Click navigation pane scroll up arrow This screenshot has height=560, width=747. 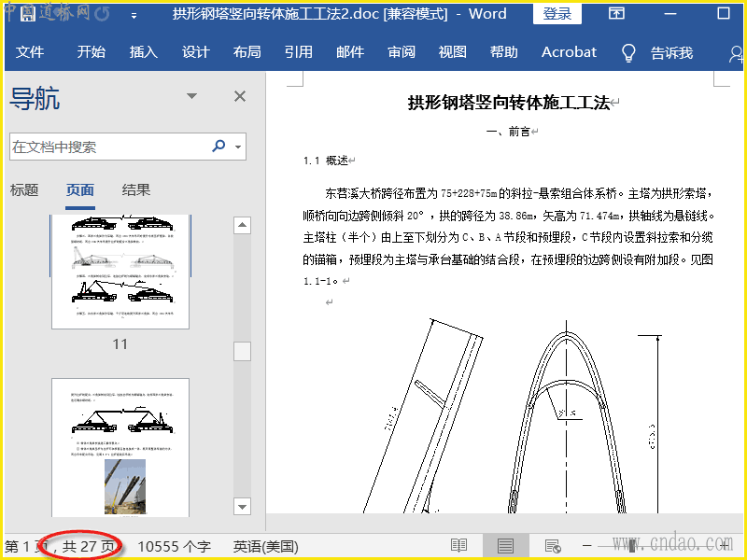[x=242, y=225]
